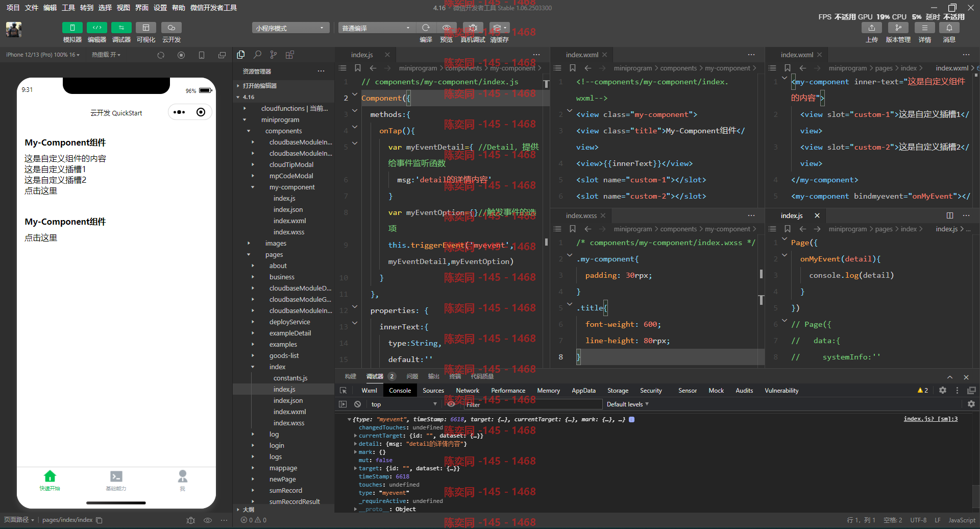Open the cloud development icon
Image resolution: width=980 pixels, height=529 pixels.
coord(171,28)
